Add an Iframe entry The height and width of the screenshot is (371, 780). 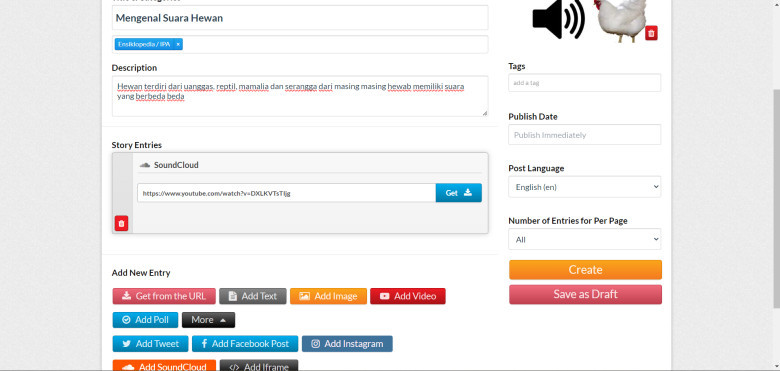pos(259,367)
